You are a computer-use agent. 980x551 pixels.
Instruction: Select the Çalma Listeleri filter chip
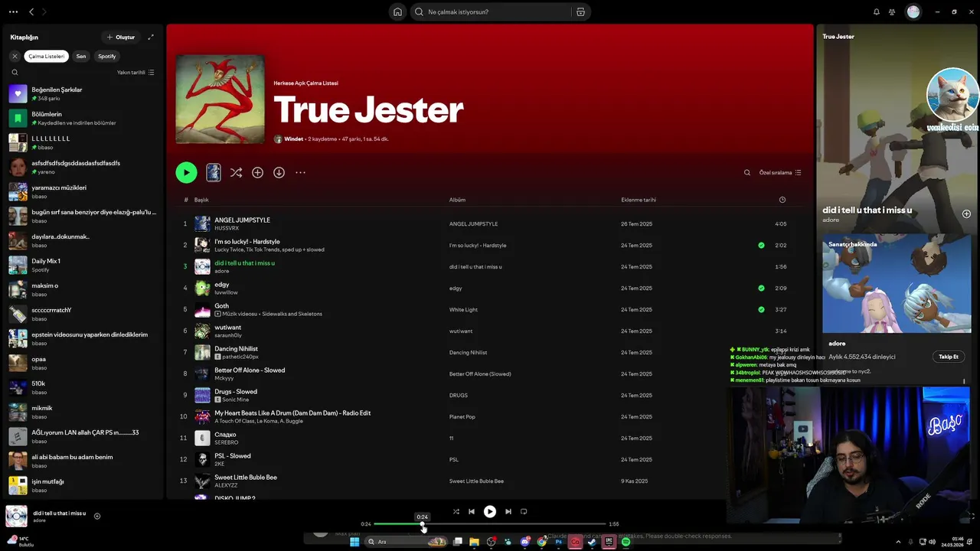click(47, 56)
